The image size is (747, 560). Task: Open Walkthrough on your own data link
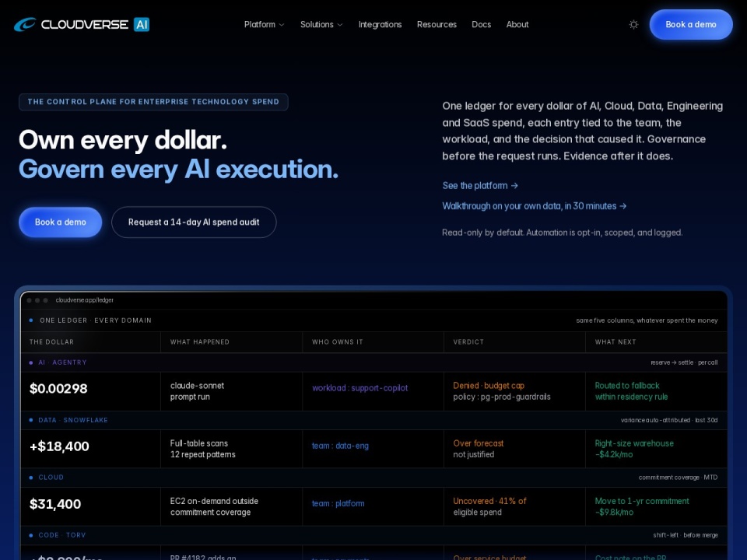pyautogui.click(x=534, y=205)
